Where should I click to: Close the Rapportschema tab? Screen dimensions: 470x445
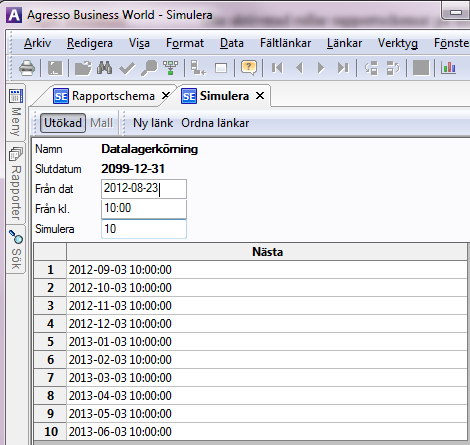166,96
